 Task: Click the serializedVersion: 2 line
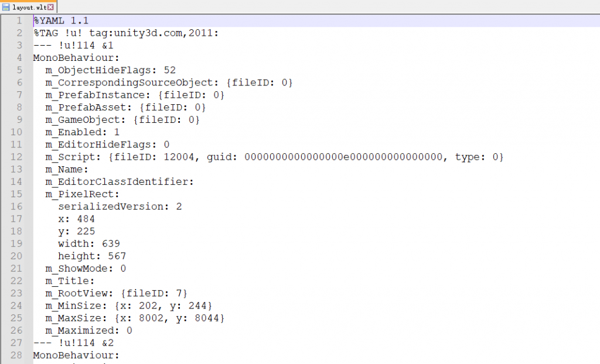point(120,206)
